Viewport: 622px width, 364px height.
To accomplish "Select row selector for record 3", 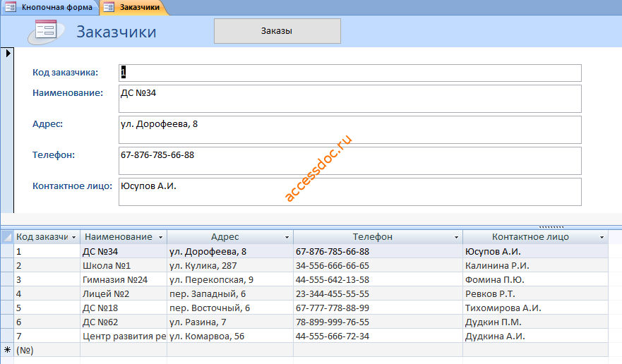I will pos(7,280).
